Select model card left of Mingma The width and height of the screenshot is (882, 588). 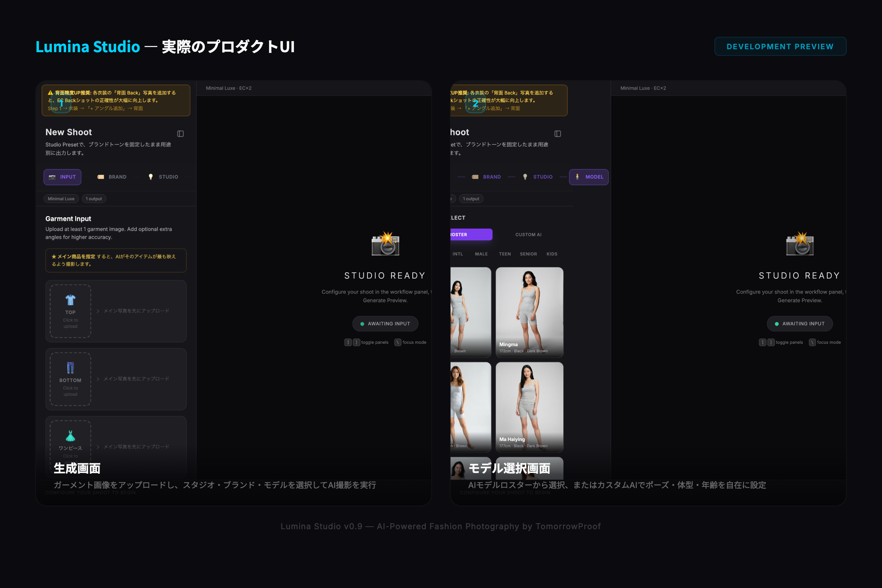(471, 312)
